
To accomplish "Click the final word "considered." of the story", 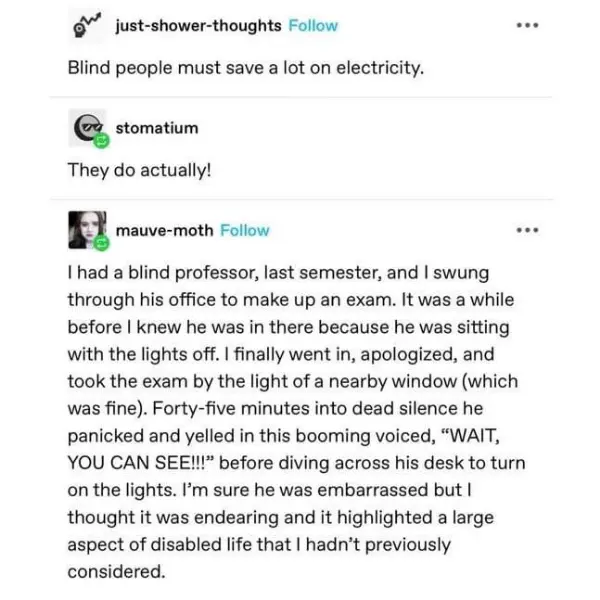I will tap(115, 571).
